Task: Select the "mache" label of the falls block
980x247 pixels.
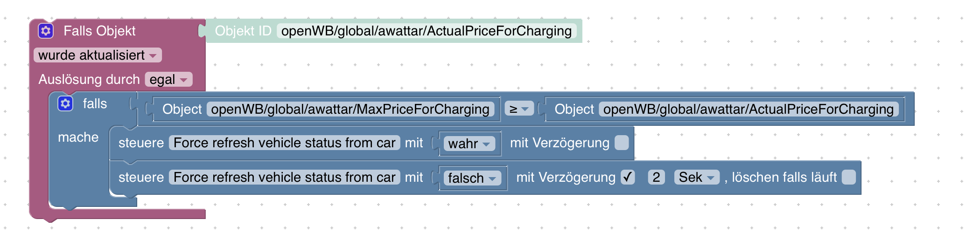Action: click(x=78, y=137)
